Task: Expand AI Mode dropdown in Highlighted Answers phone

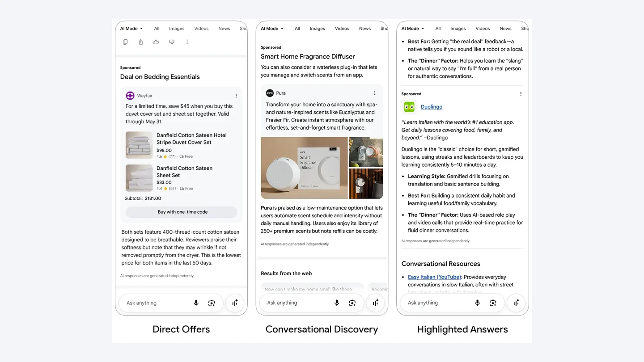Action: pos(413,29)
